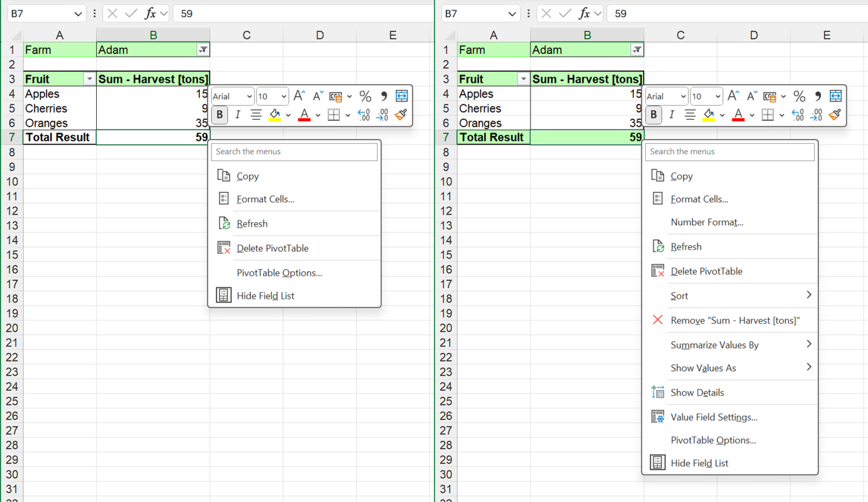Click Value Field Settings in right menu
868x502 pixels.
[x=714, y=417]
